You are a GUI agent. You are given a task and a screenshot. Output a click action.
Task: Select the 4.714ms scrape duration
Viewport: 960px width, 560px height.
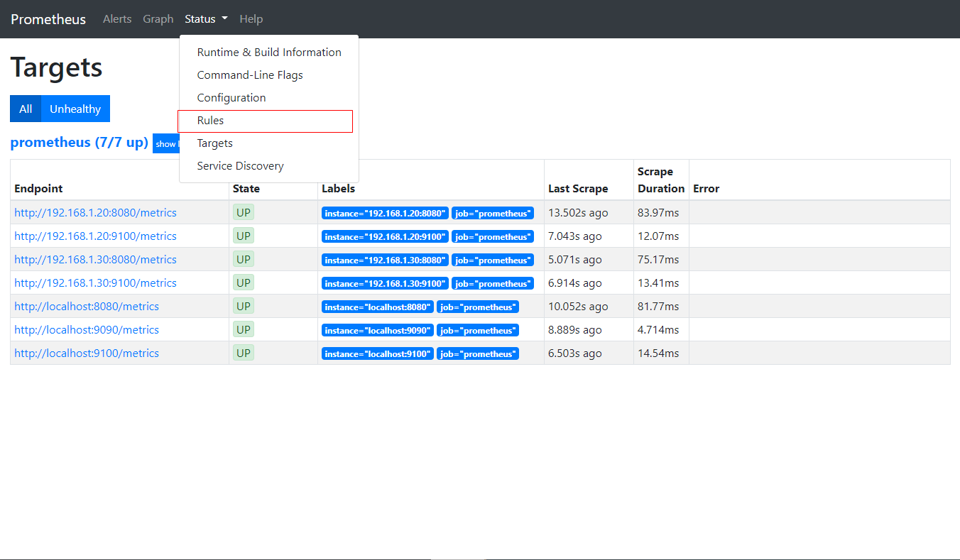pos(658,330)
